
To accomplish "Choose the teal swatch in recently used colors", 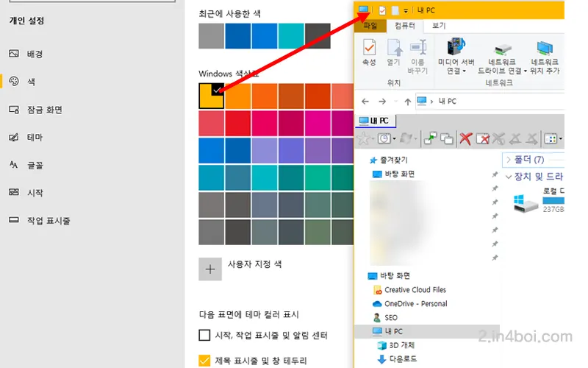I will point(290,36).
